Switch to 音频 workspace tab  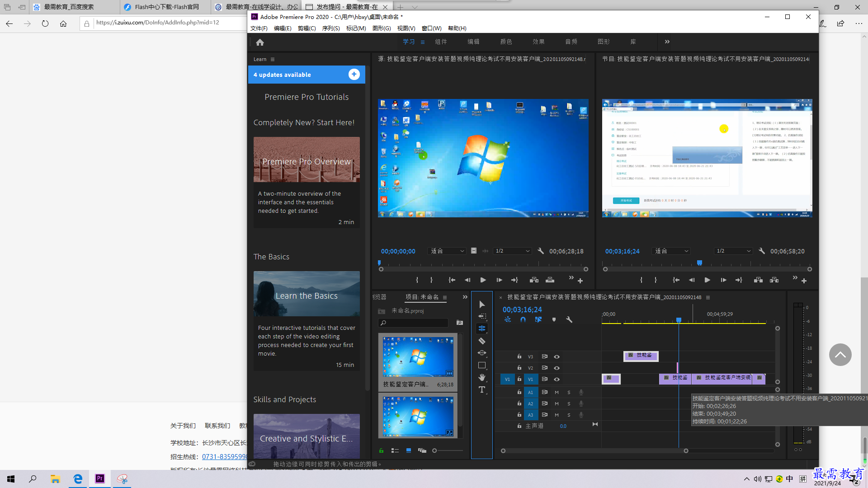(571, 42)
